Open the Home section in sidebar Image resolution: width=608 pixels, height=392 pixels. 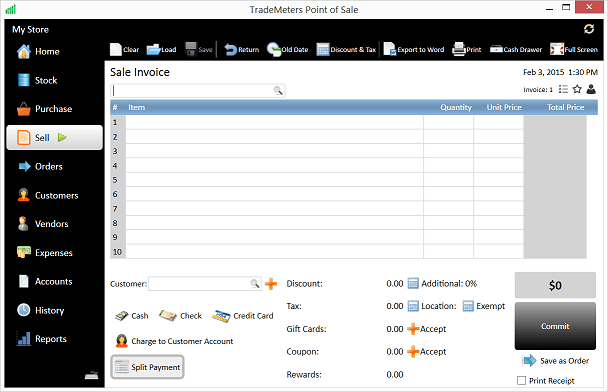[x=38, y=52]
